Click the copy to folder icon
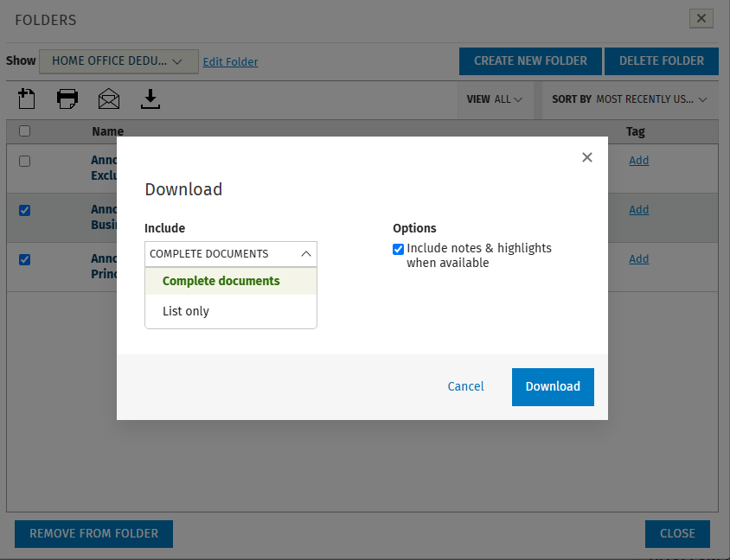Image resolution: width=730 pixels, height=560 pixels. 27,99
